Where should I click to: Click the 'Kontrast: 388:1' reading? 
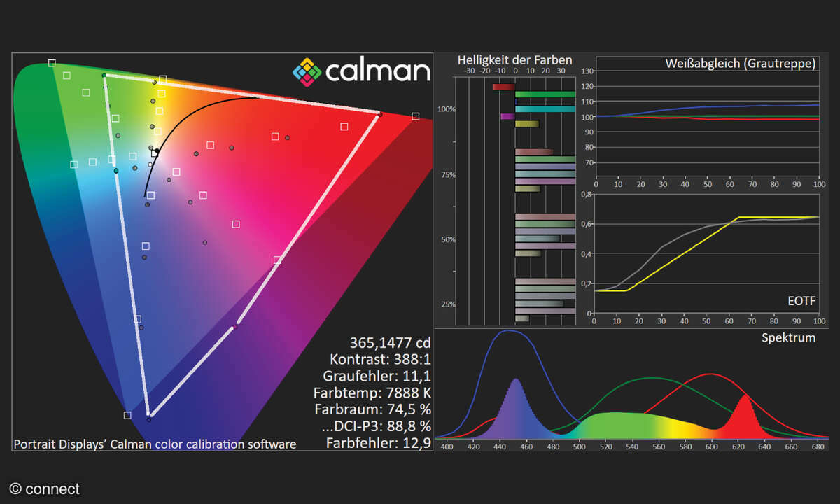click(x=380, y=359)
